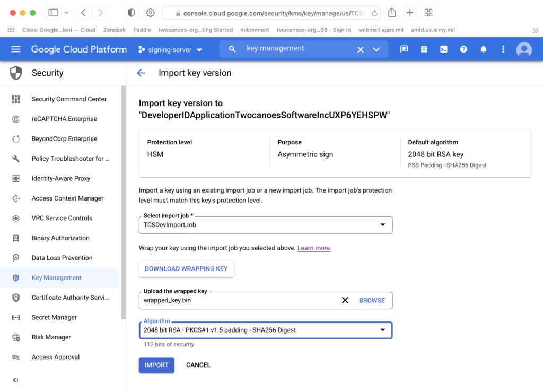Expand the search options chevron
The width and height of the screenshot is (543, 392).
pos(376,49)
